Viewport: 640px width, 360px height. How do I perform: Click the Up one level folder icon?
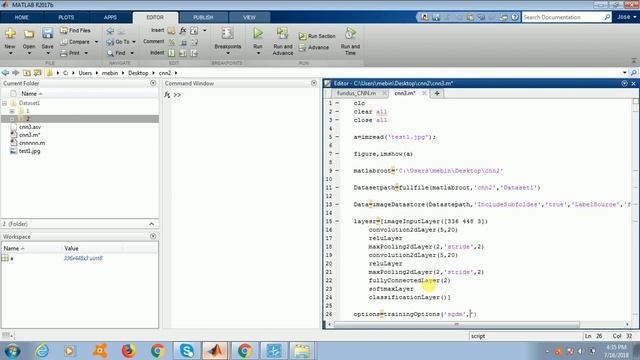pos(27,73)
